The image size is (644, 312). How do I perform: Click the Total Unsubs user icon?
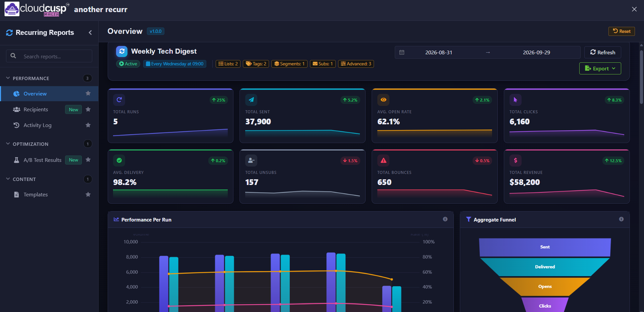(x=251, y=160)
